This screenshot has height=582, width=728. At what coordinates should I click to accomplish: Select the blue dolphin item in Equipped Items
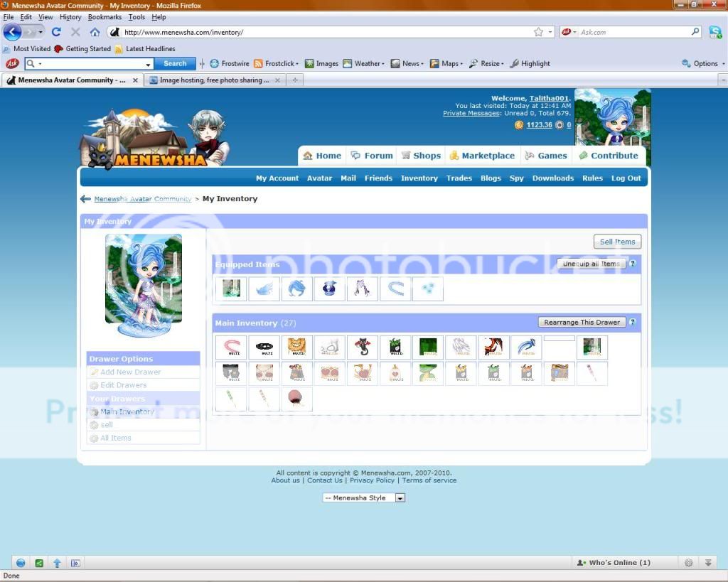coord(296,289)
